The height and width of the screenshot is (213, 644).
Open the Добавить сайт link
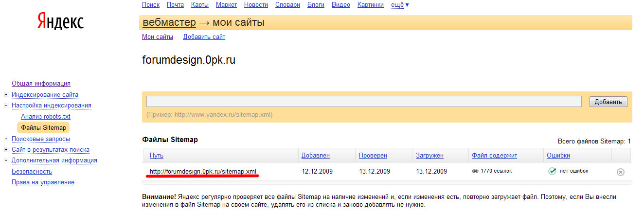(204, 37)
